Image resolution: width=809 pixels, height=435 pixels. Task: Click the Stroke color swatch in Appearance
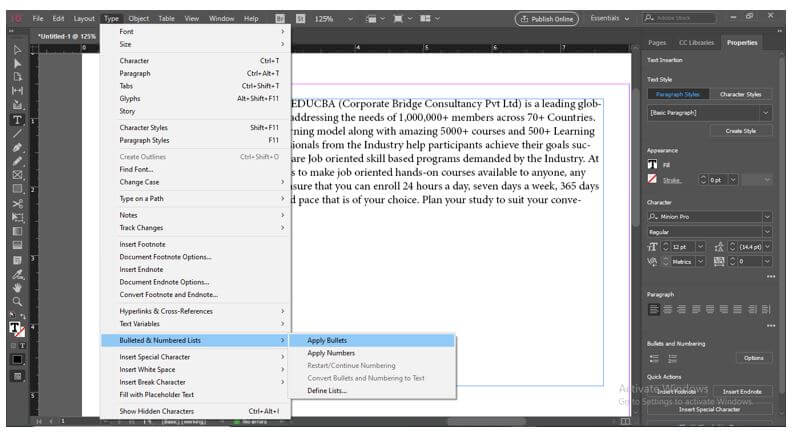click(653, 179)
